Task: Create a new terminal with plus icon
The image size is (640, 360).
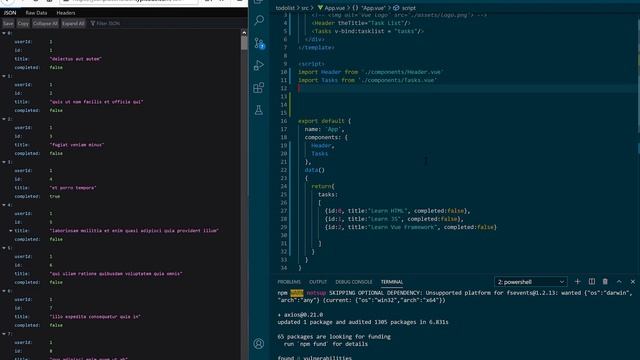Action: [577, 282]
